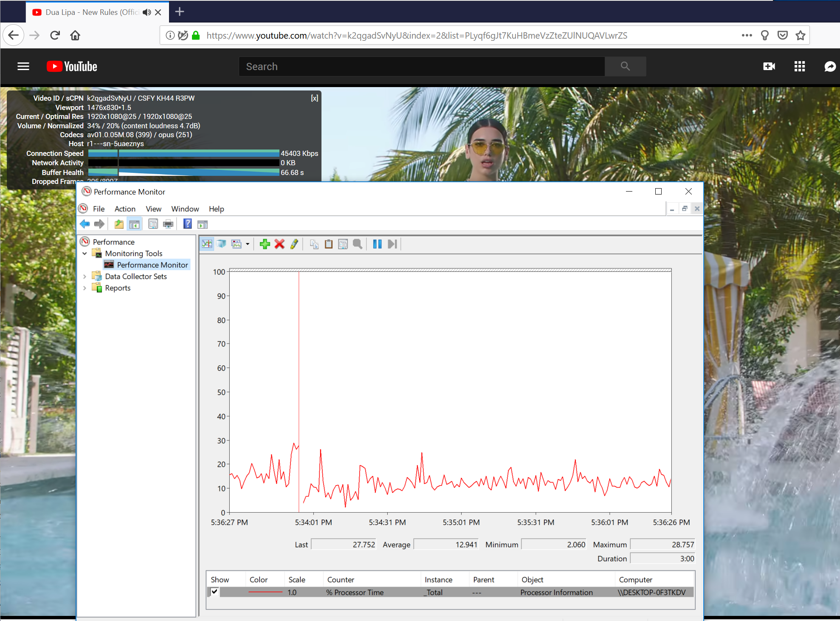The width and height of the screenshot is (840, 621).
Task: Click the red line color cell
Action: [265, 592]
